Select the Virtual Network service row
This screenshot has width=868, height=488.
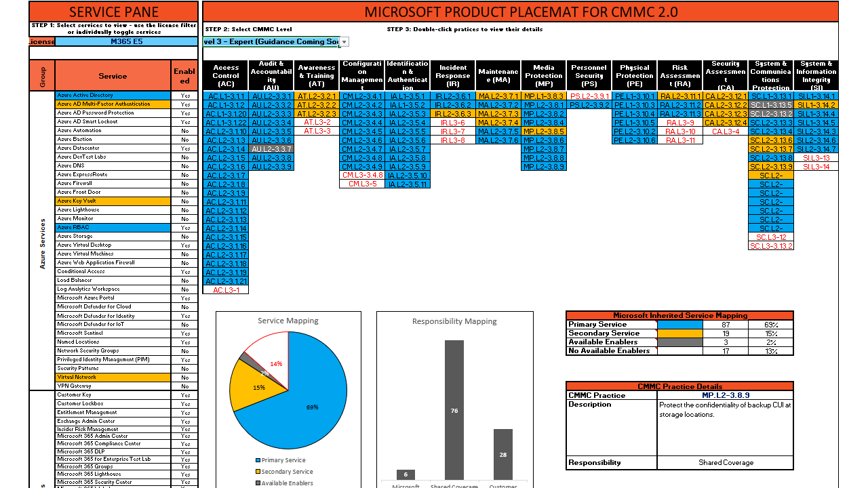(x=113, y=378)
